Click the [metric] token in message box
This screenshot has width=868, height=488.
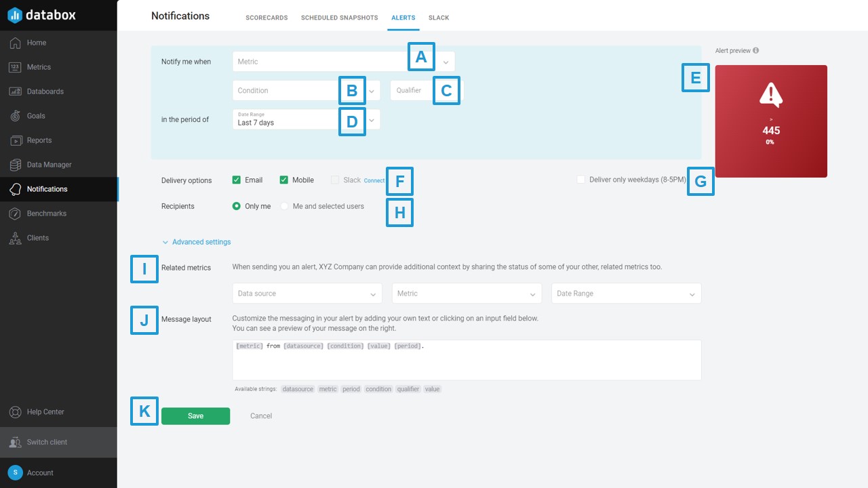250,346
